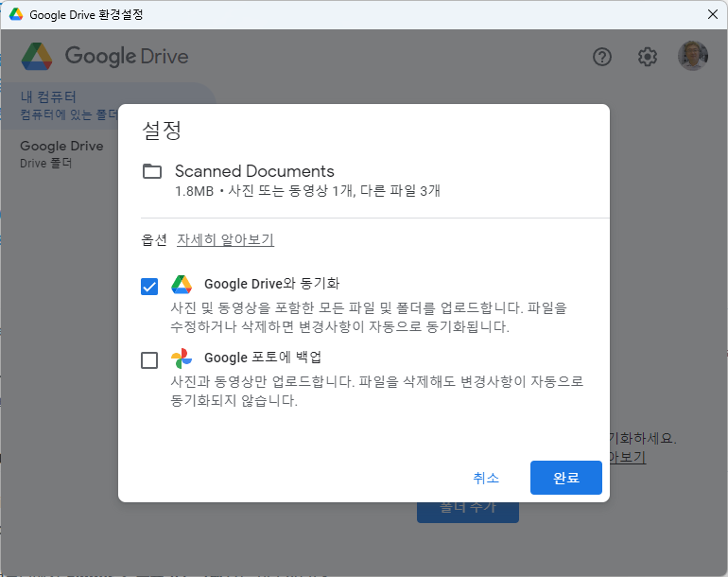This screenshot has height=577, width=728.
Task: Click the Google Drive icon in sync option
Action: [x=182, y=284]
